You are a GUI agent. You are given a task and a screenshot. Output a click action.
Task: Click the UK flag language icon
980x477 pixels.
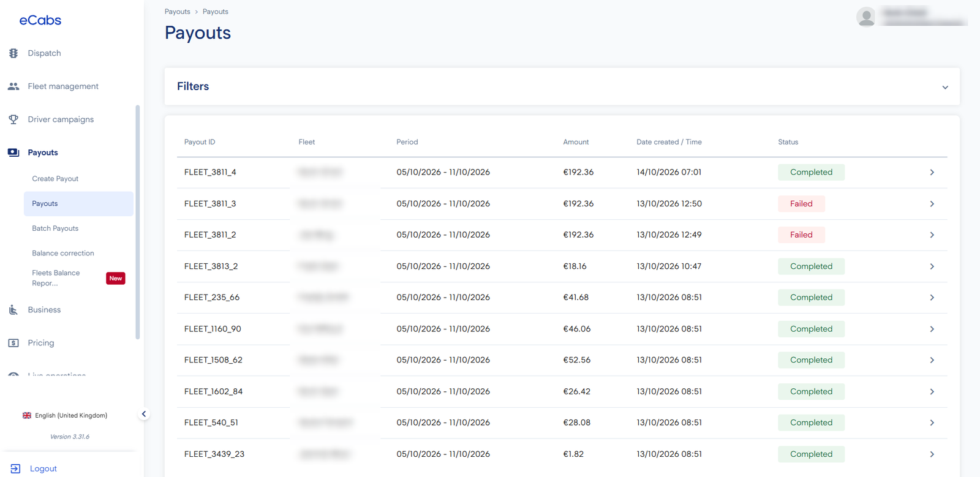[27, 415]
